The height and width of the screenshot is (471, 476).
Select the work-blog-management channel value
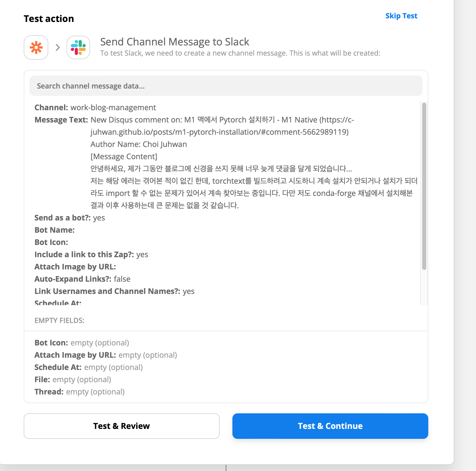click(113, 107)
